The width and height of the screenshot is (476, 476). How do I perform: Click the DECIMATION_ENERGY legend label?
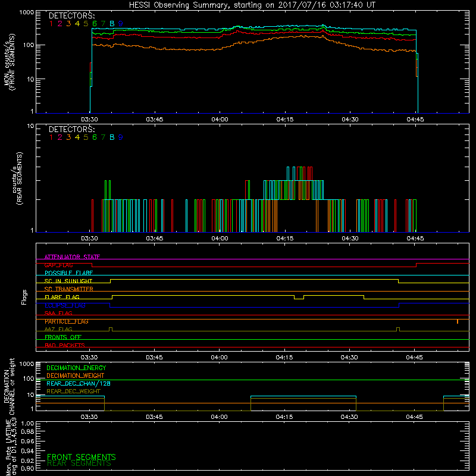[x=76, y=368]
